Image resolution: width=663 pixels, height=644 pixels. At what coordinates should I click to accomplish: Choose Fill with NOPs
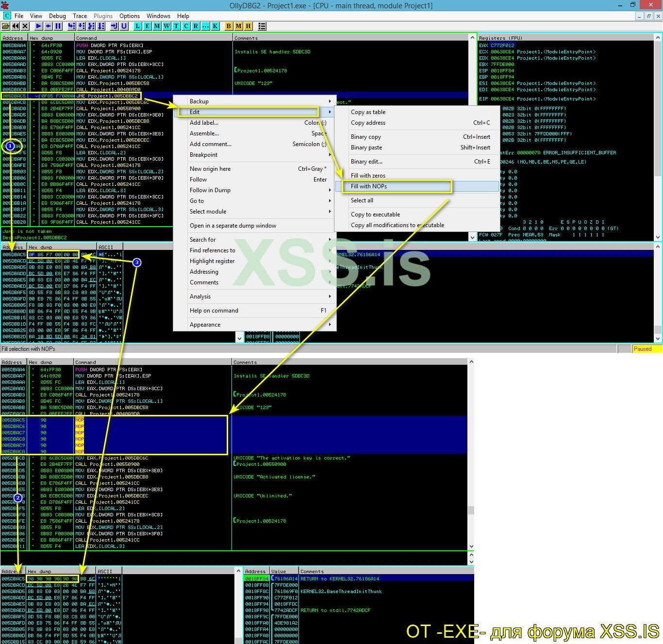[417, 186]
